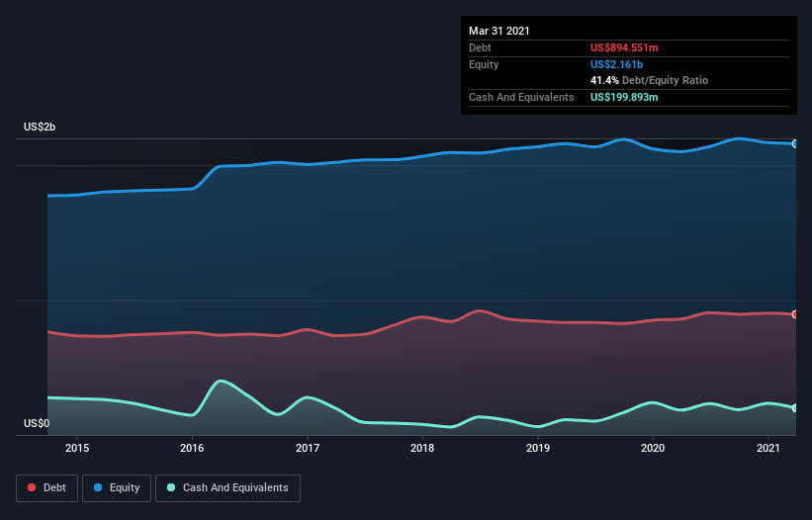
Task: Click the red dot in Debt legend
Action: pos(34,487)
